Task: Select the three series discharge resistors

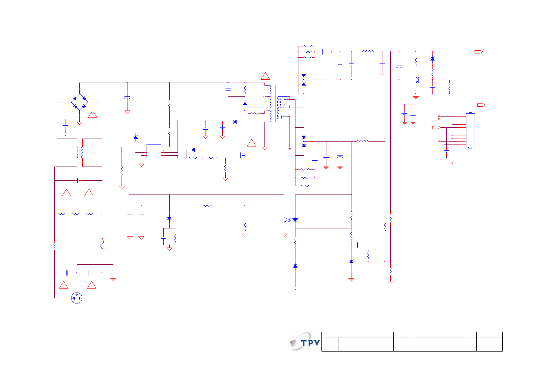Action: click(x=76, y=214)
